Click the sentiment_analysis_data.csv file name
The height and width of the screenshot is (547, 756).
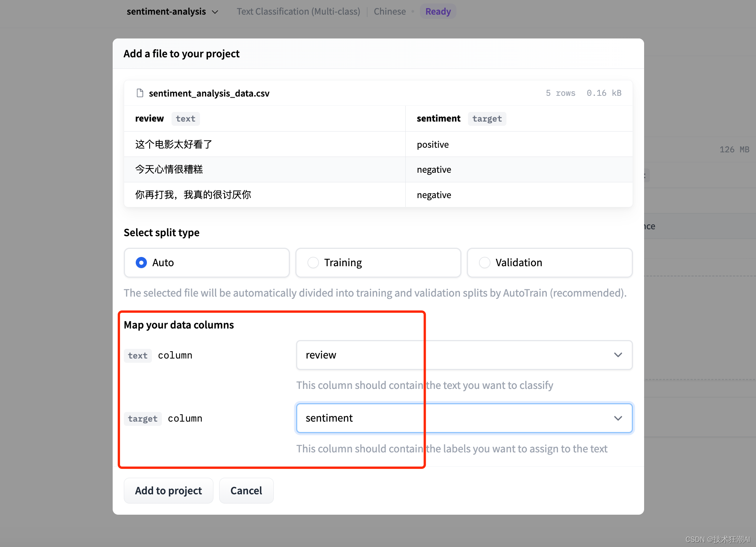[x=209, y=93]
